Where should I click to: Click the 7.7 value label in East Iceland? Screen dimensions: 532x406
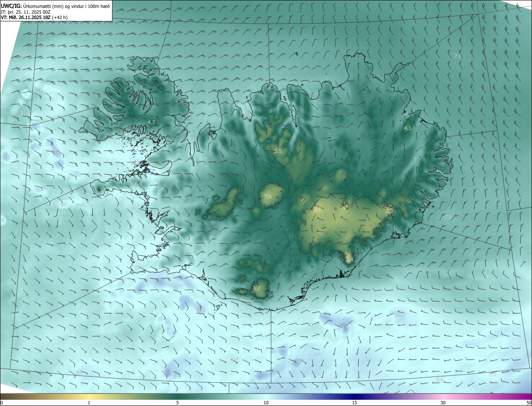tap(416, 160)
